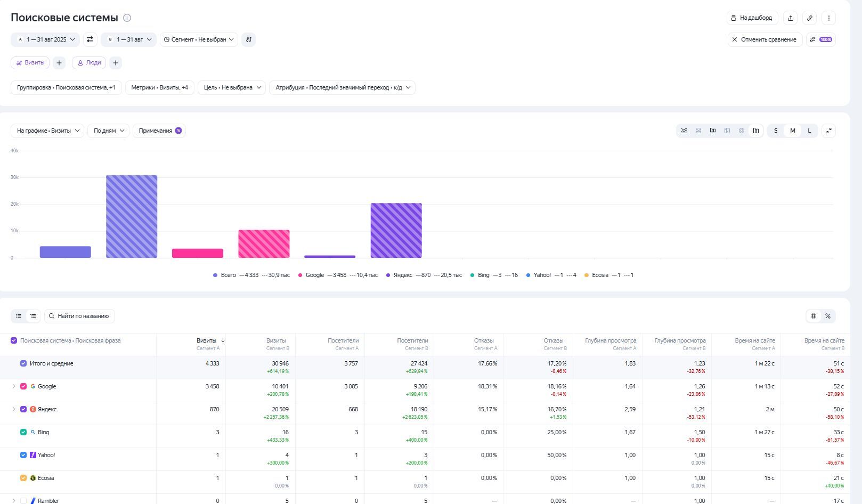Click the export report icon
This screenshot has width=862, height=504.
791,18
